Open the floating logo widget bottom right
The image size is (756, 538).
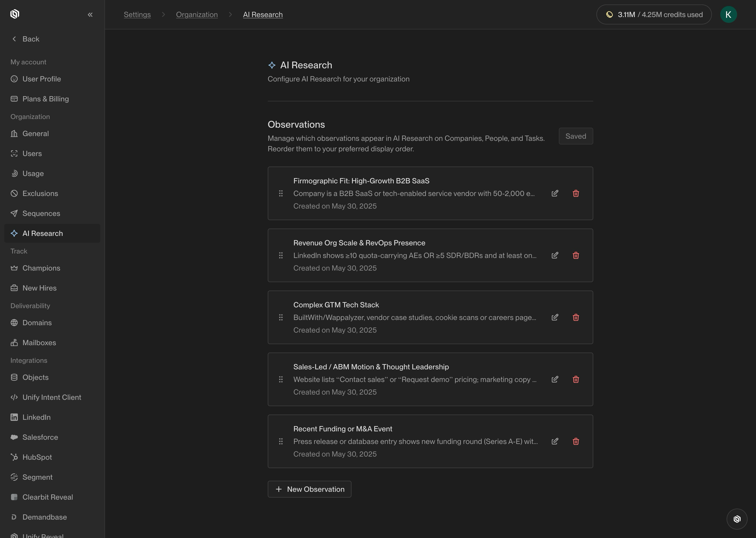[737, 519]
